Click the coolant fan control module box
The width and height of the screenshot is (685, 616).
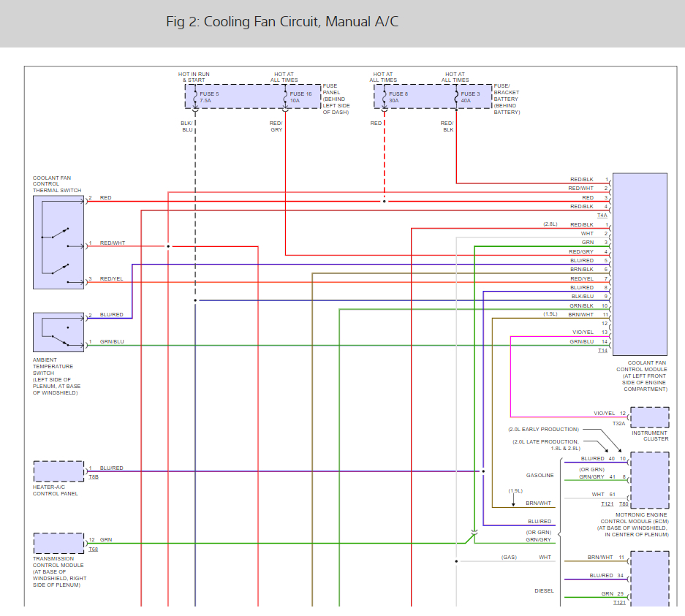click(640, 265)
